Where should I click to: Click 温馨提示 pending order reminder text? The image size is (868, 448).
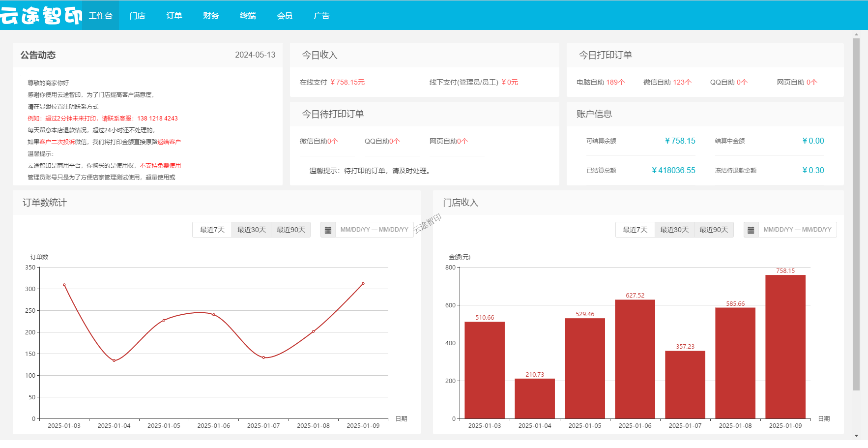[371, 171]
